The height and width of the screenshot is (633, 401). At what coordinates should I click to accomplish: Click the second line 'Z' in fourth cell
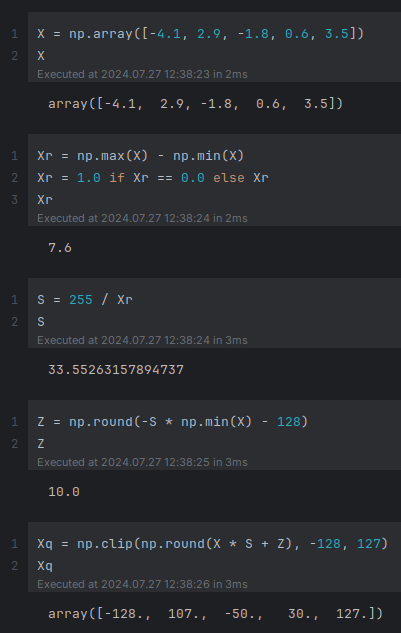click(x=41, y=444)
